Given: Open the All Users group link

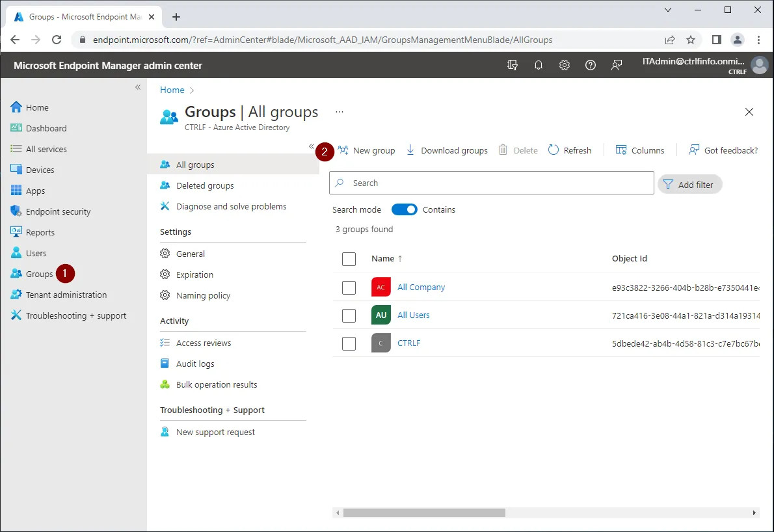Looking at the screenshot, I should coord(413,315).
